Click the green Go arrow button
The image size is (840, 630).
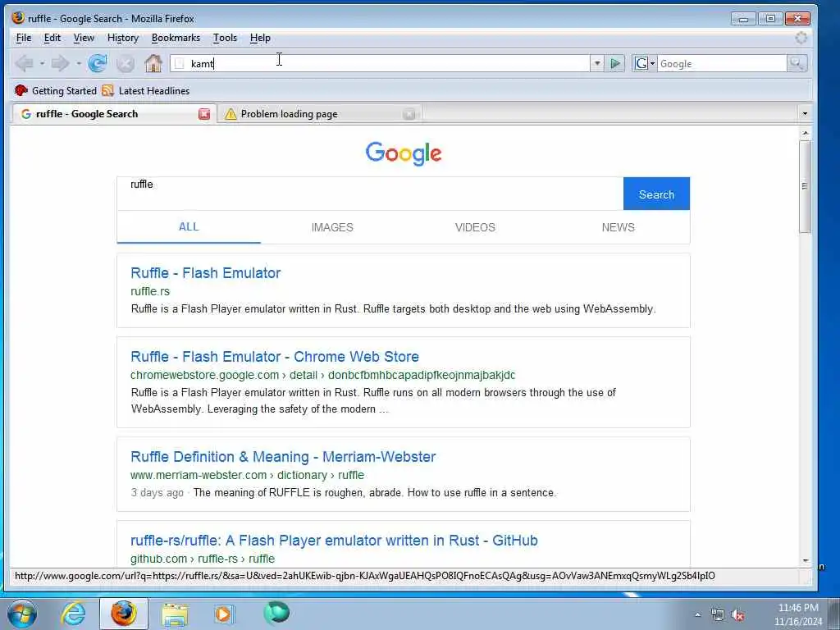[615, 64]
